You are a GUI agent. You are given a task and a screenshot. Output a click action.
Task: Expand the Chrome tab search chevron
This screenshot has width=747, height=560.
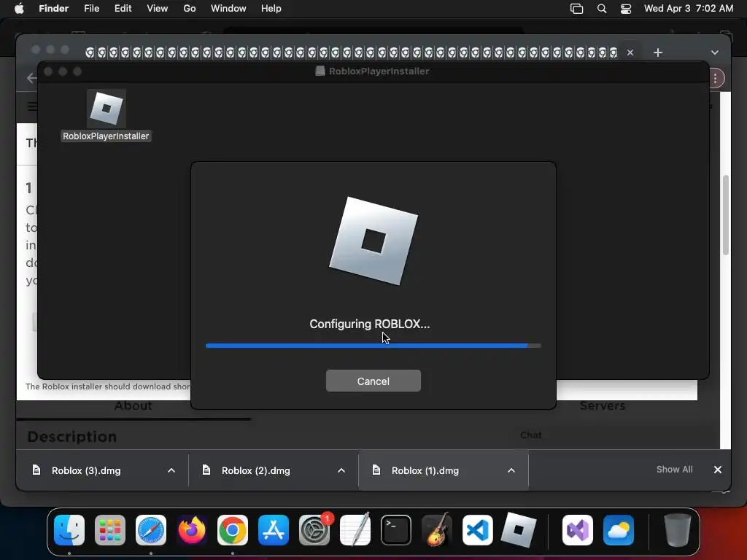[x=715, y=52]
